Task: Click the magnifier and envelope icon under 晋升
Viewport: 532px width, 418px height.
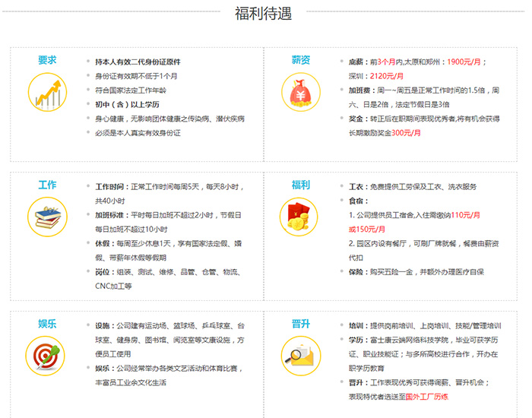Action: pyautogui.click(x=301, y=356)
